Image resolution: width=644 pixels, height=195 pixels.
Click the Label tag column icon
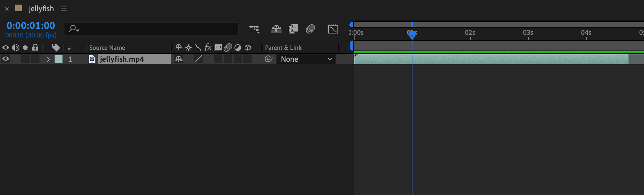click(56, 48)
